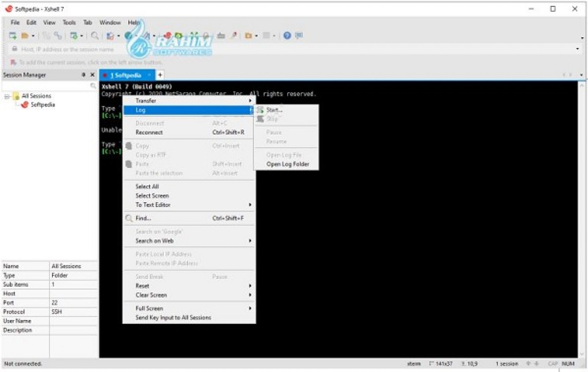Choose Reconnect in the context menu
Viewport: 588px width, 372px height.
[150, 132]
